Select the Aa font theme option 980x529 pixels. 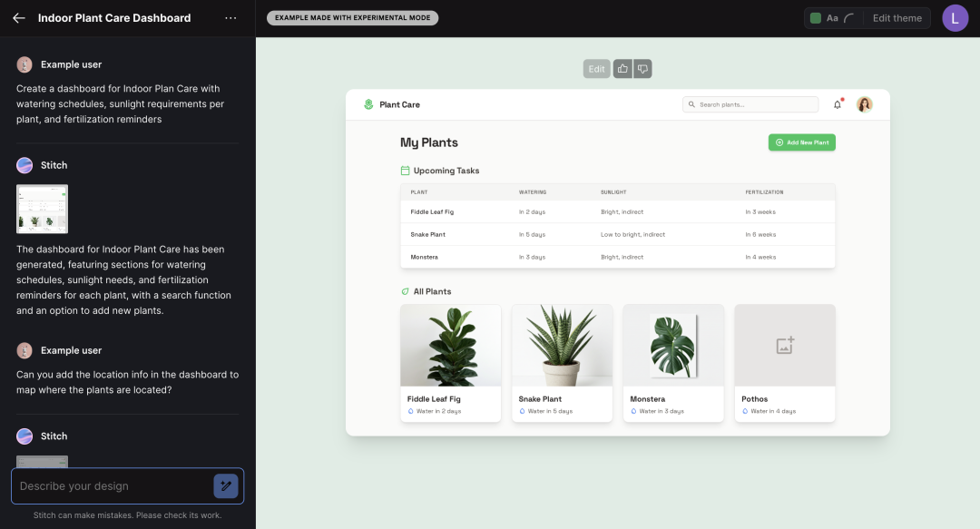coord(832,18)
